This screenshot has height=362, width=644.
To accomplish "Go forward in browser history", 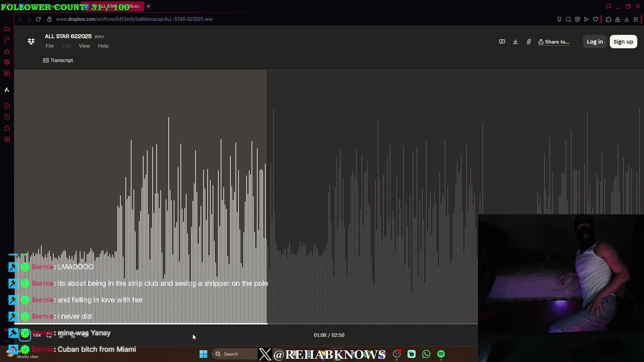I will tap(29, 19).
